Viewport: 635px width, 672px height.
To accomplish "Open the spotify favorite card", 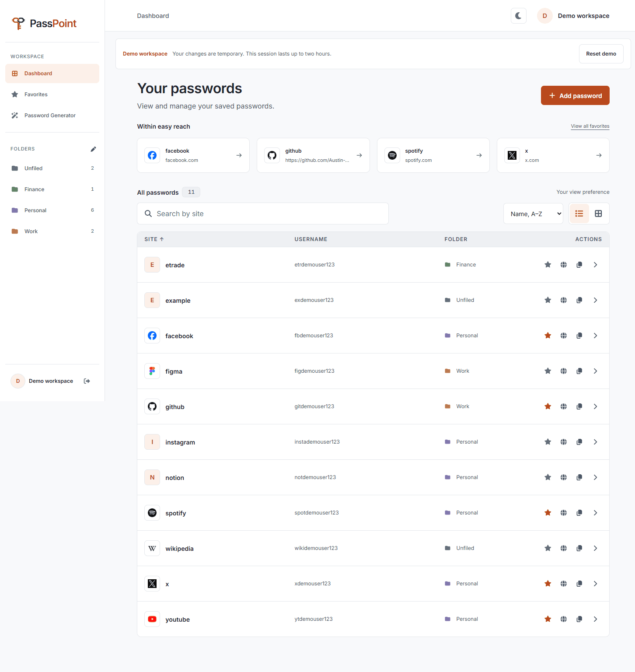I will tap(433, 155).
